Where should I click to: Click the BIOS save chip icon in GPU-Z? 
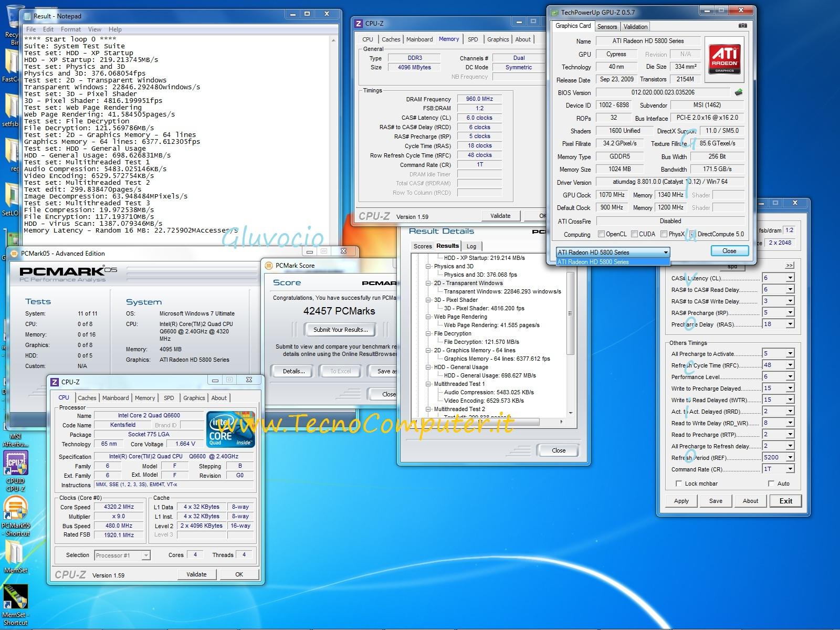739,92
